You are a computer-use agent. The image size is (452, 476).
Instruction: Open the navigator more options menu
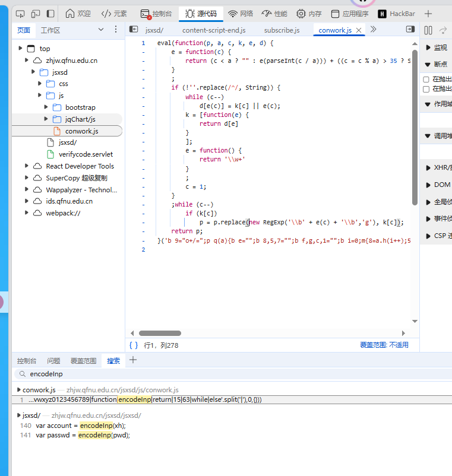coord(115,30)
